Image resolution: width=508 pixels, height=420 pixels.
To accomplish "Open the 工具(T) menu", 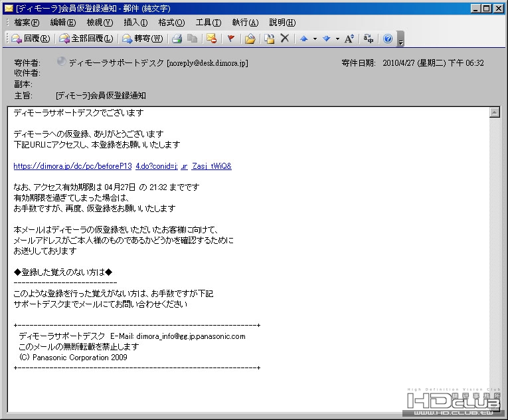I will [209, 23].
